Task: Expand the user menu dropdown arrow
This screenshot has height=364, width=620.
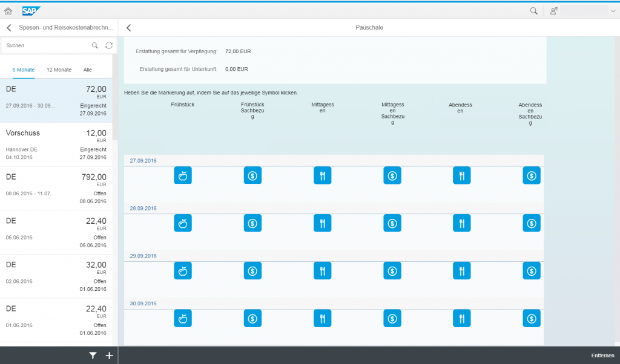Action: 613,11
